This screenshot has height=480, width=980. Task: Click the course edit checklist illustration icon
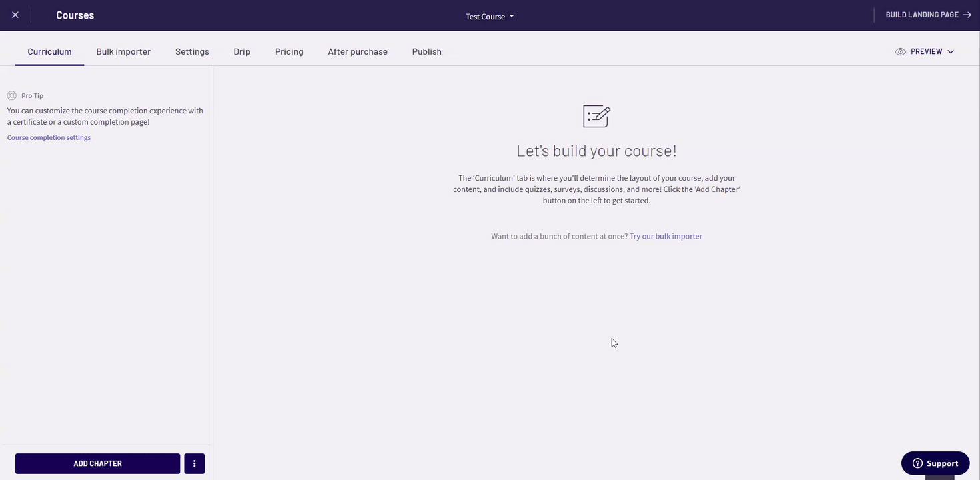[596, 116]
